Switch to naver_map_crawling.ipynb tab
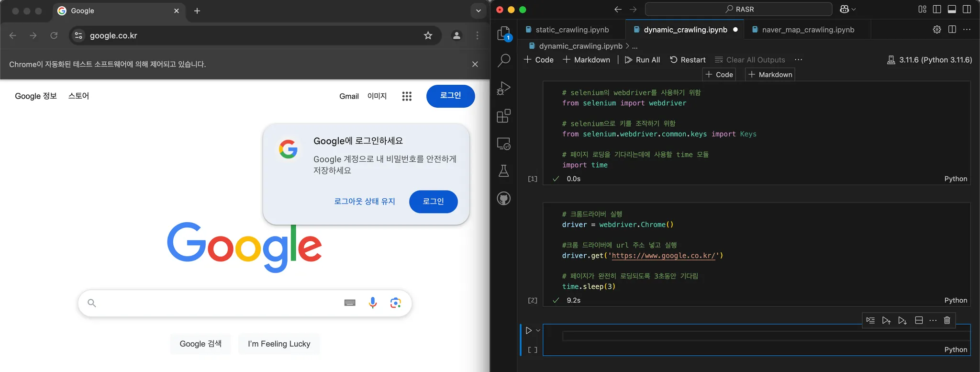 pyautogui.click(x=808, y=30)
